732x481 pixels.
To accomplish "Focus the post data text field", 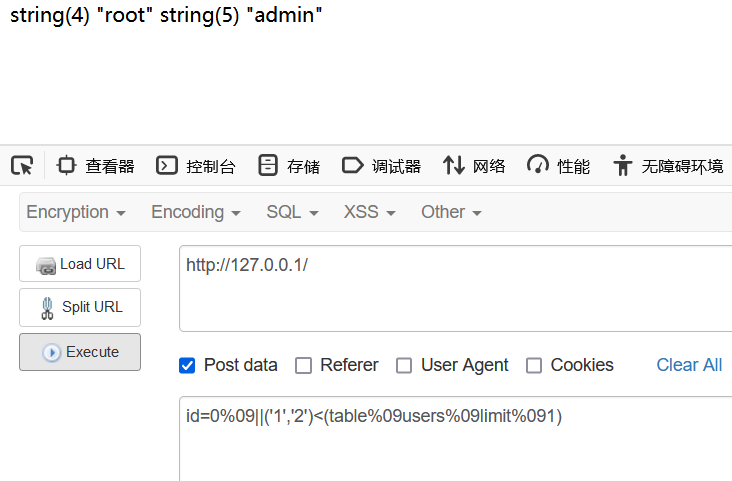I will click(x=455, y=438).
